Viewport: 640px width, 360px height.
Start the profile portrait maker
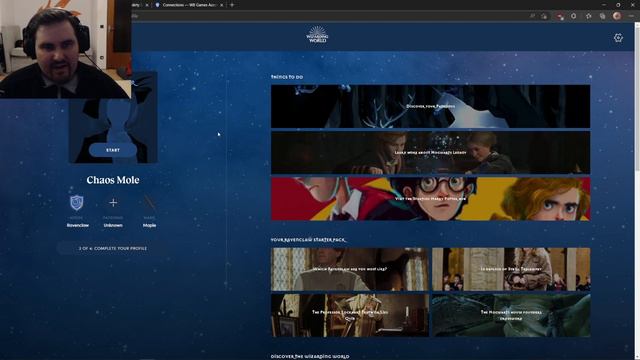113,150
